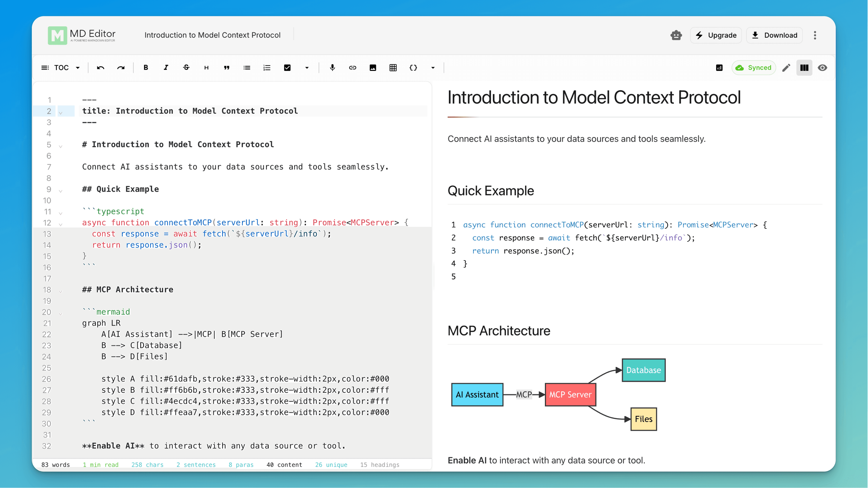Viewport: 868px width, 488px height.
Task: Insert an image from the toolbar
Action: 373,67
